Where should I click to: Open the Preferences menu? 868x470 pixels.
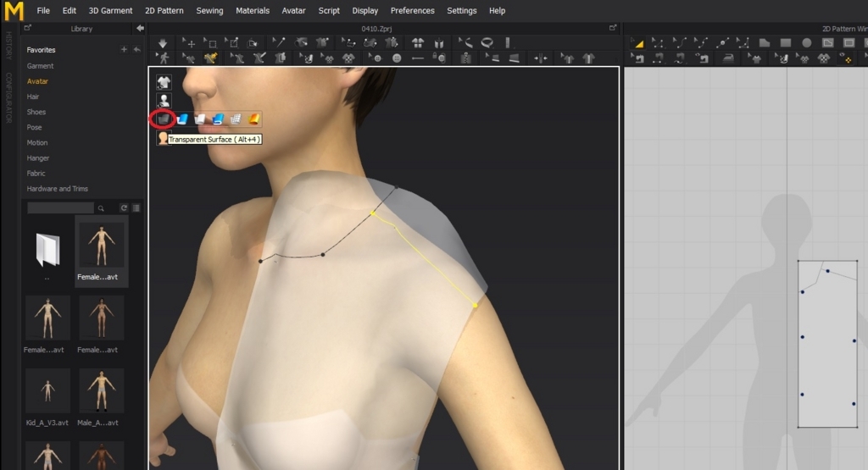click(413, 10)
